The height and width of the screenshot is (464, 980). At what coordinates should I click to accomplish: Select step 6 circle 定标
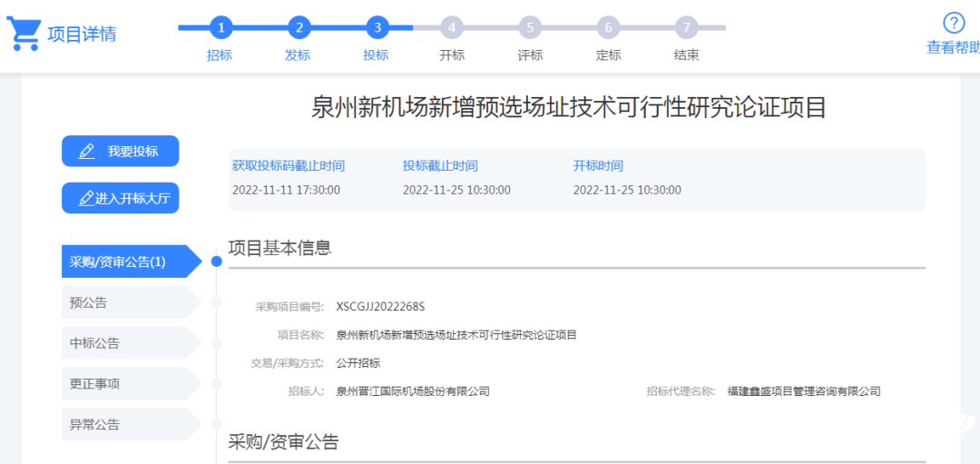click(608, 27)
